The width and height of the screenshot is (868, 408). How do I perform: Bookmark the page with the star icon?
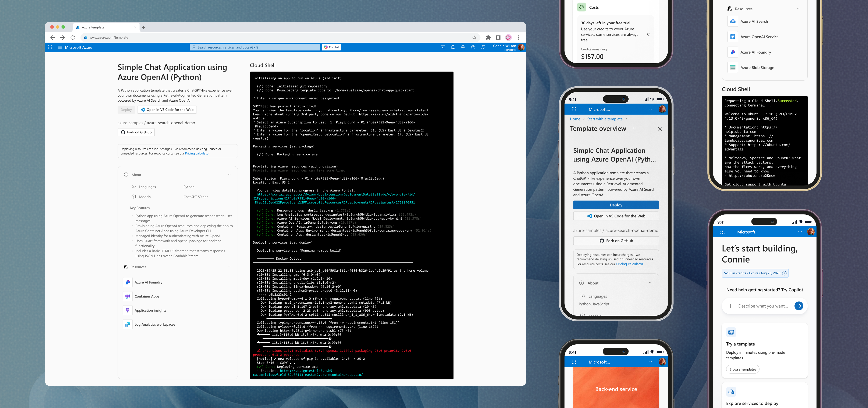[474, 37]
